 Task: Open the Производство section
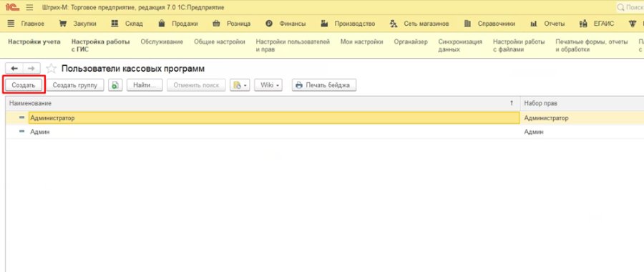click(x=355, y=24)
